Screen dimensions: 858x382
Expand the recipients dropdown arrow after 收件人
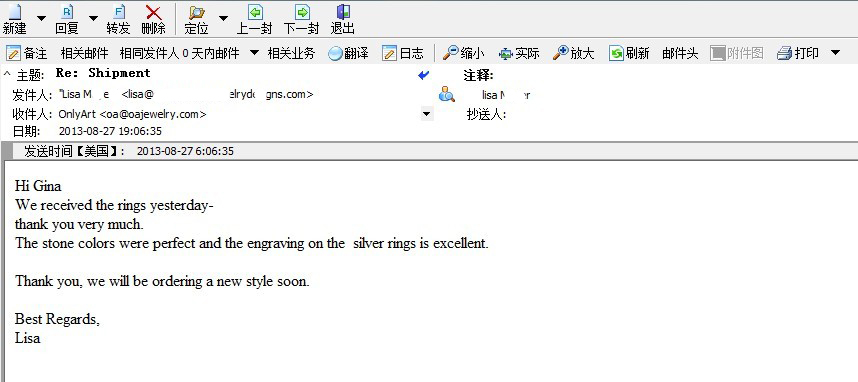click(x=427, y=114)
